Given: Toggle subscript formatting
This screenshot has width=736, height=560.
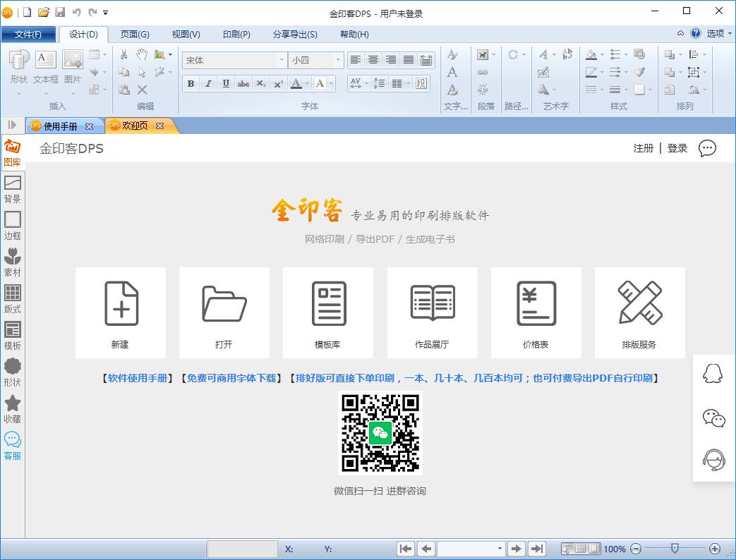Looking at the screenshot, I should [x=261, y=83].
